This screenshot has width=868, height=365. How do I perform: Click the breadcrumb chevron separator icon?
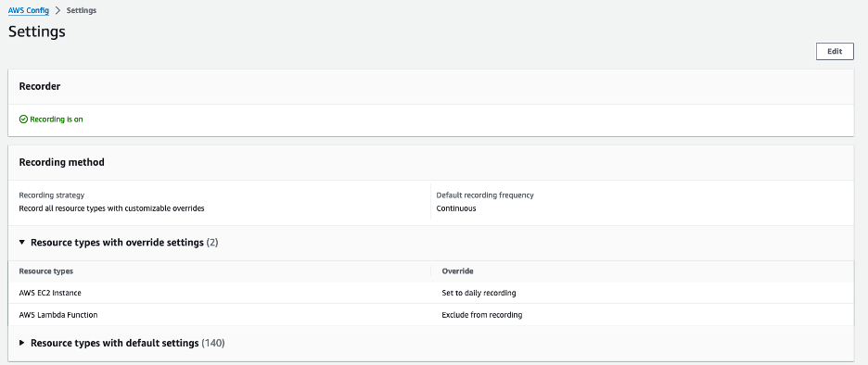click(x=57, y=10)
